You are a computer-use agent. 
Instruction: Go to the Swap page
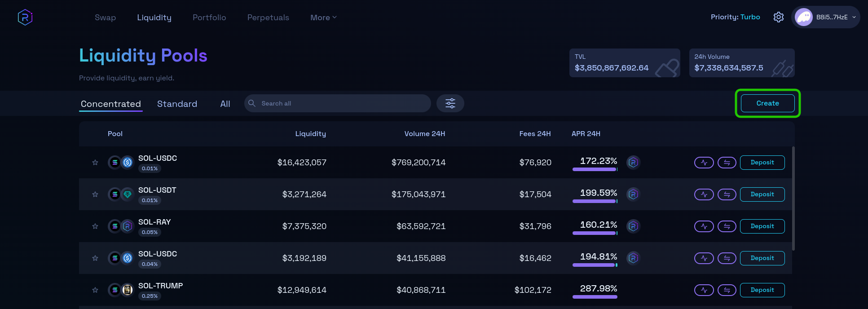coord(105,18)
